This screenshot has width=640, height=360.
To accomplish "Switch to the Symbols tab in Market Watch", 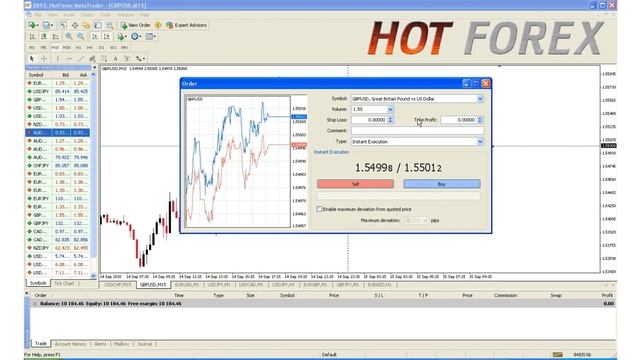I will click(38, 283).
